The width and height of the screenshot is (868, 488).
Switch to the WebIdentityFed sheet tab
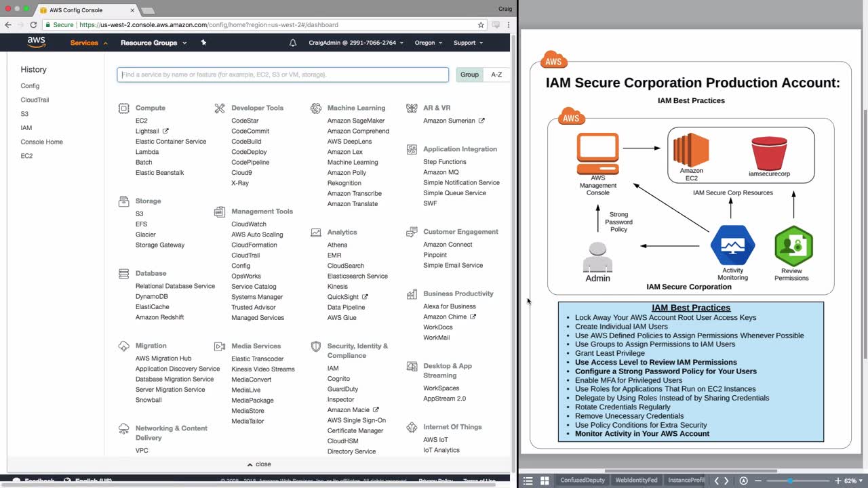point(636,481)
